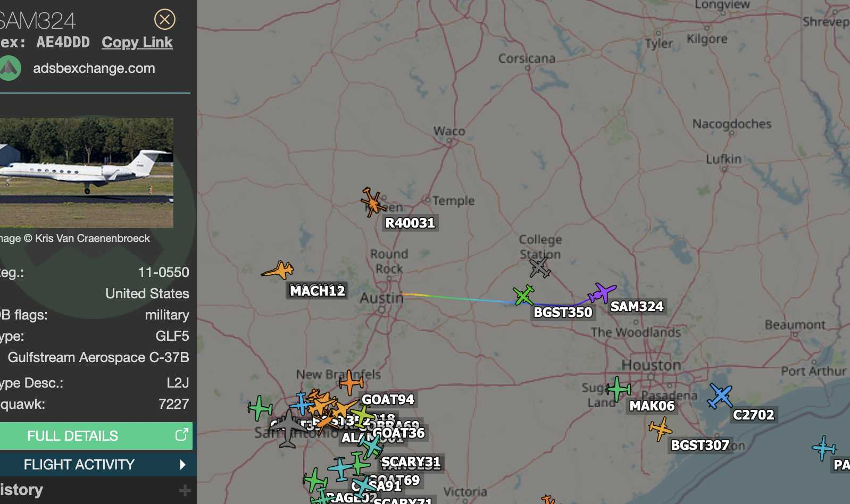Click the orange MACH12 jet icon
850x504 pixels.
[278, 271]
